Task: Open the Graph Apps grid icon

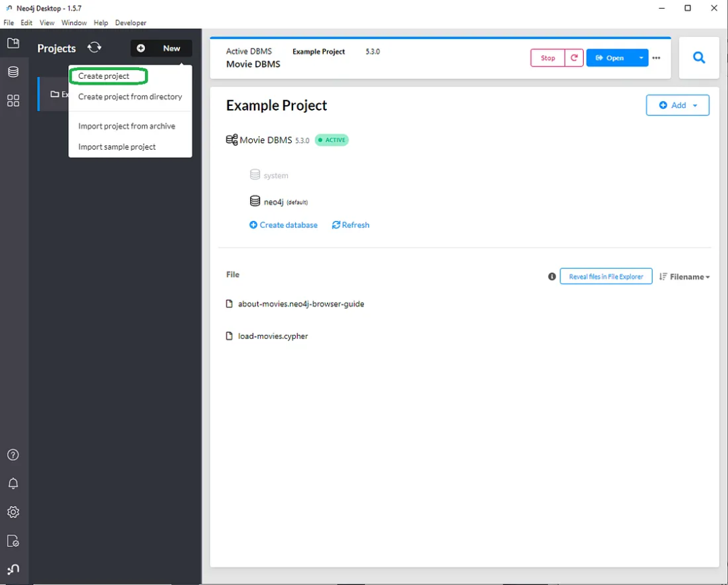Action: [x=13, y=100]
